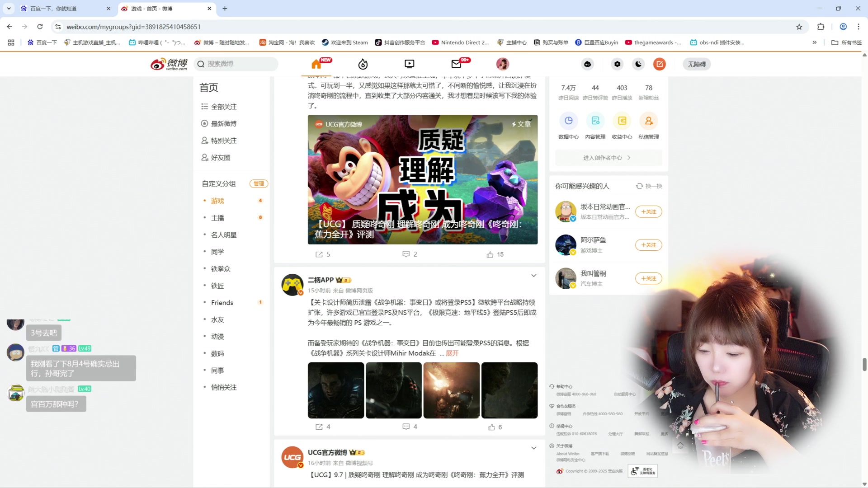Open Weibo settings gear icon
This screenshot has width=868, height=488.
pyautogui.click(x=617, y=64)
